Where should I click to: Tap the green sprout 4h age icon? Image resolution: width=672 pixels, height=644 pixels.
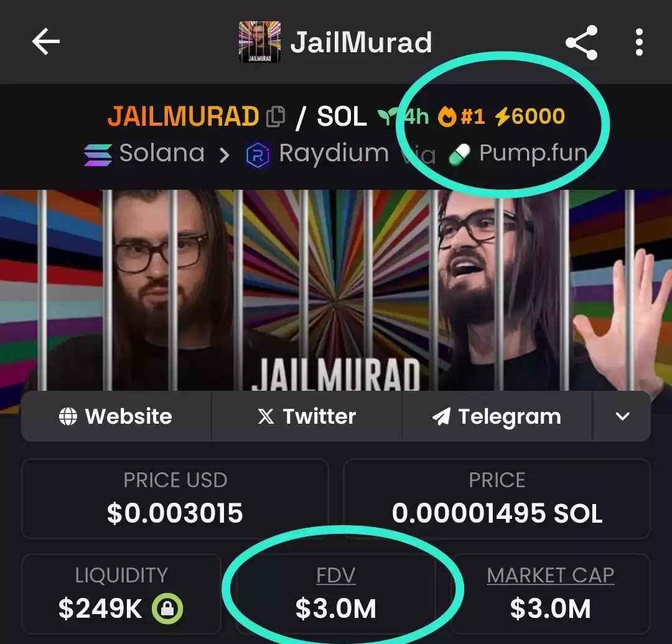(387, 116)
